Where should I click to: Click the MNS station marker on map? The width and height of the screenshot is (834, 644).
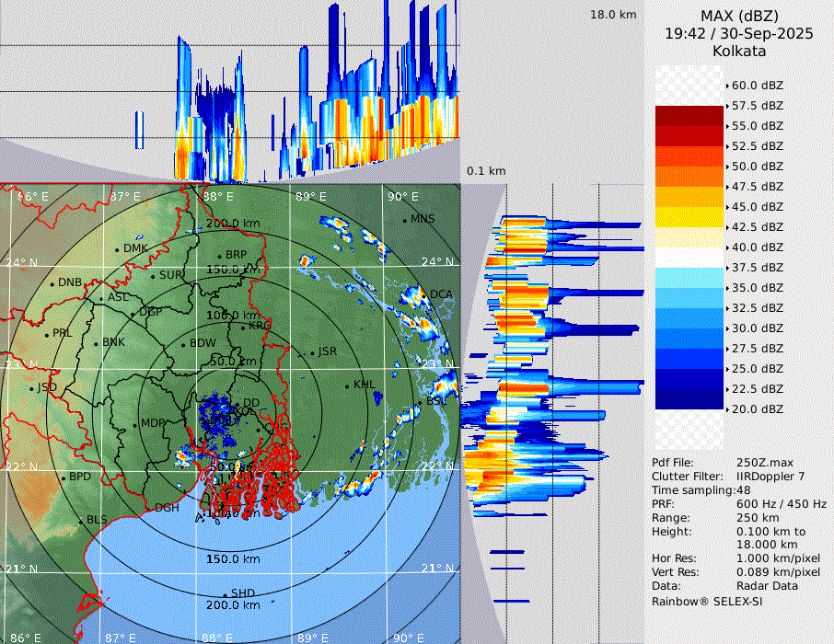(x=405, y=220)
